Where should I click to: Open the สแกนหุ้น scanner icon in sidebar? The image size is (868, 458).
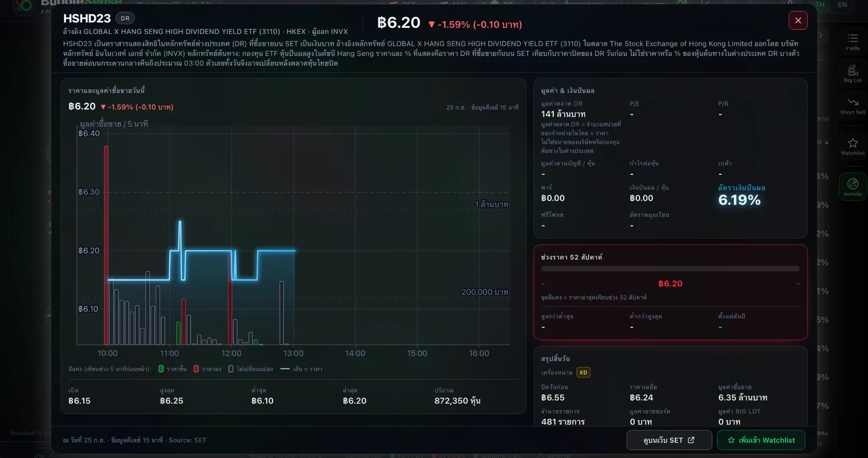click(x=853, y=187)
